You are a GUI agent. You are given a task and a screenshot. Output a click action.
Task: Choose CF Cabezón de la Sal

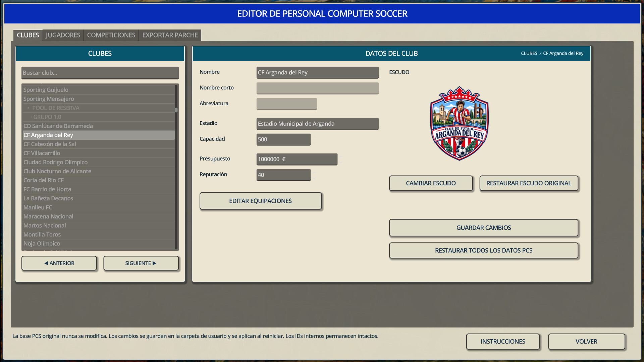pos(99,144)
